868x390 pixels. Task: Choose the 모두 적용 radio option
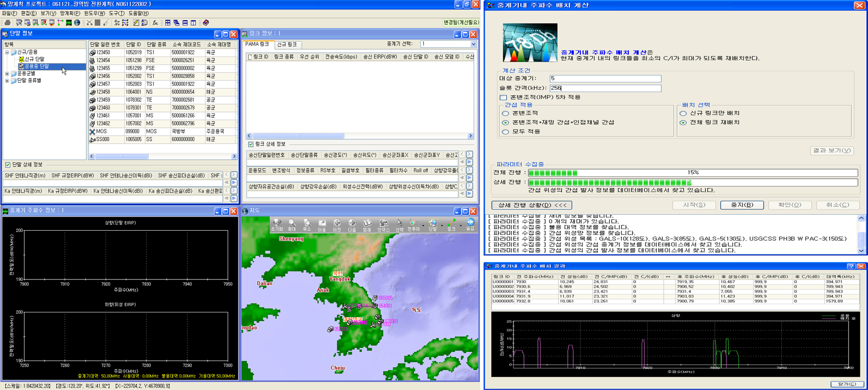click(506, 132)
